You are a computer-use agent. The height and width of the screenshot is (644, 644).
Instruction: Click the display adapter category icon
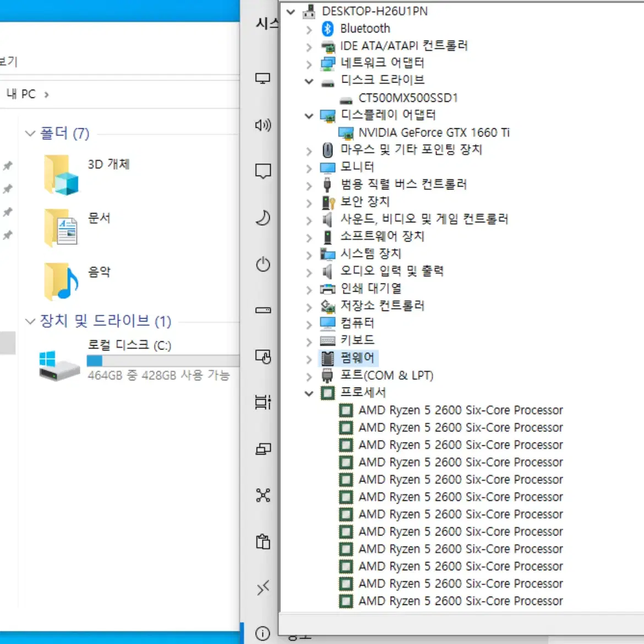pyautogui.click(x=328, y=116)
